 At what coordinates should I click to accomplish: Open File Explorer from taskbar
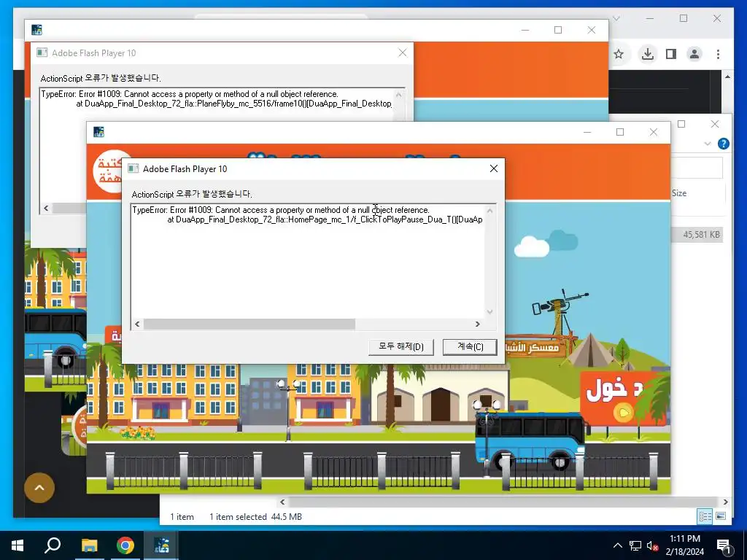(89, 545)
